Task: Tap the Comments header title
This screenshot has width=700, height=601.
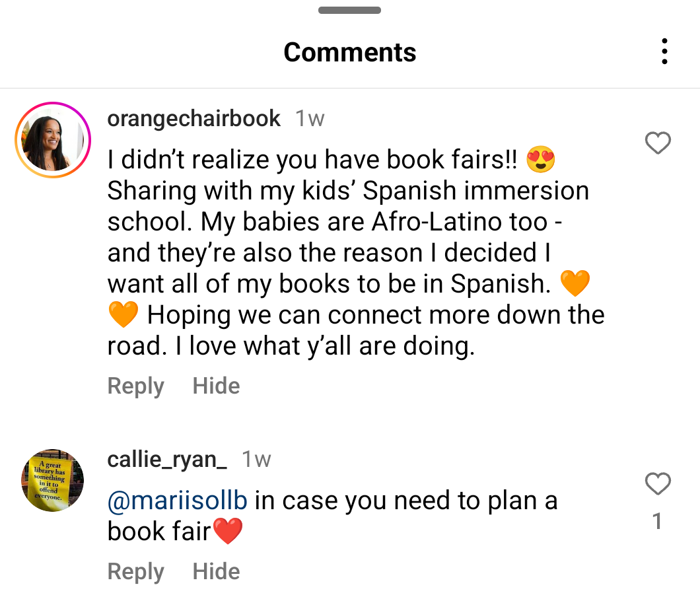Action: [x=349, y=52]
